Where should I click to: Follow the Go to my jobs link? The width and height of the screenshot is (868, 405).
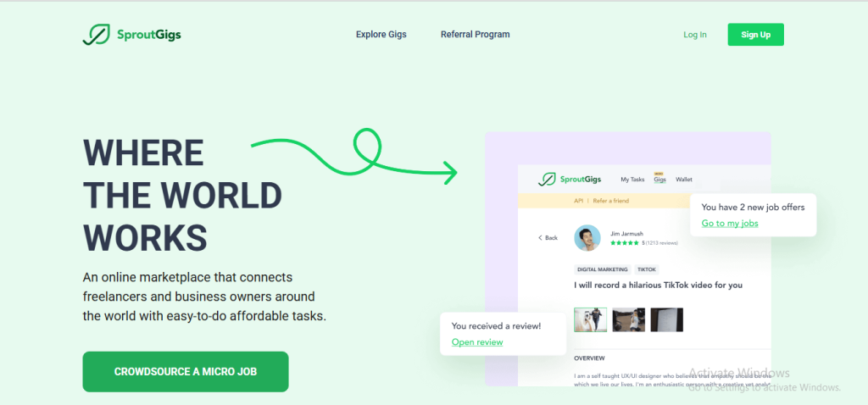729,224
